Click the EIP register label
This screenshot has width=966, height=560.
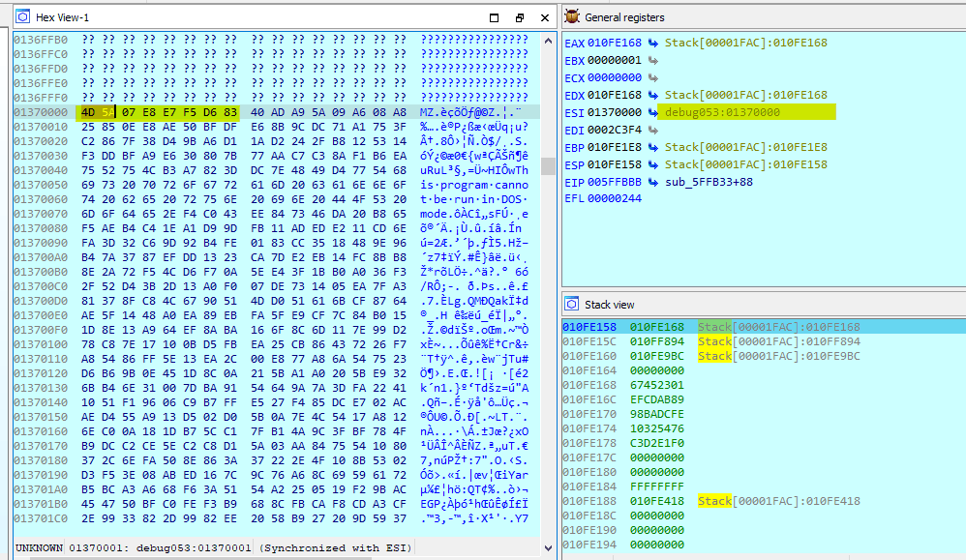click(x=574, y=182)
